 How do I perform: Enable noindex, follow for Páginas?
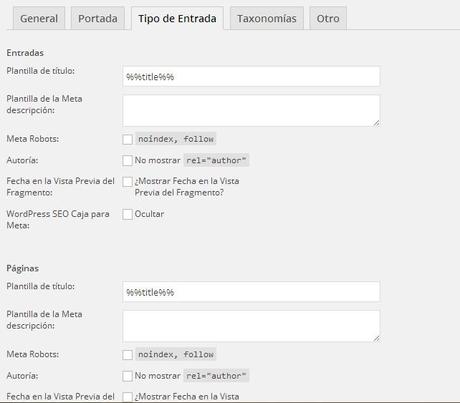tap(127, 355)
